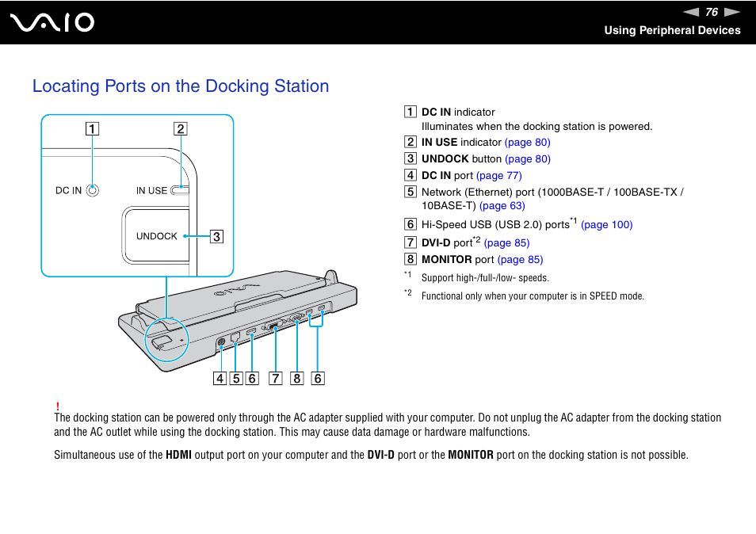
Task: Click the docking station illustration
Action: [238, 322]
